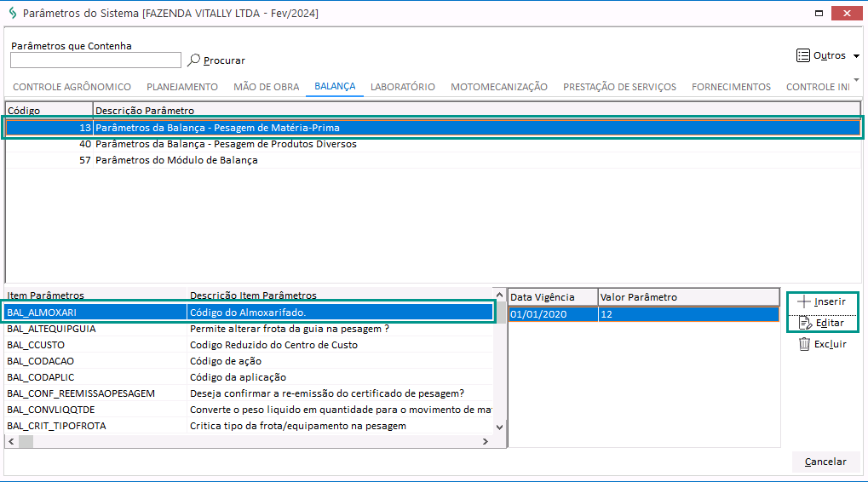
Task: Click the horizontal scroll left arrow
Action: click(12, 441)
